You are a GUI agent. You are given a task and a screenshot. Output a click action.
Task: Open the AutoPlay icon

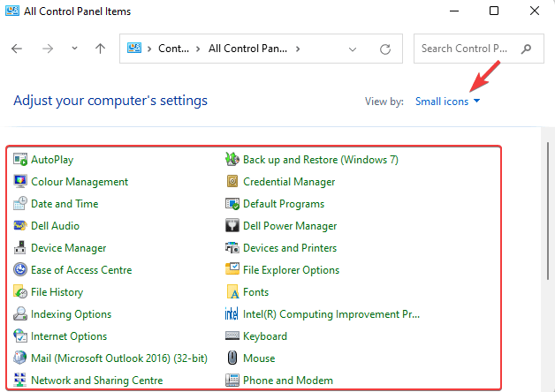[20, 160]
